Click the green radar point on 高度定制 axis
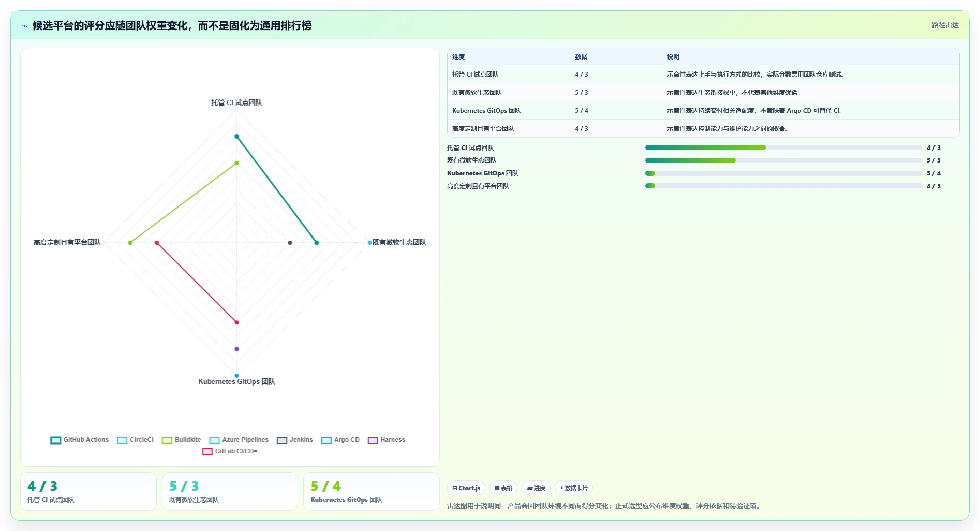The width and height of the screenshot is (980, 531). 130,243
